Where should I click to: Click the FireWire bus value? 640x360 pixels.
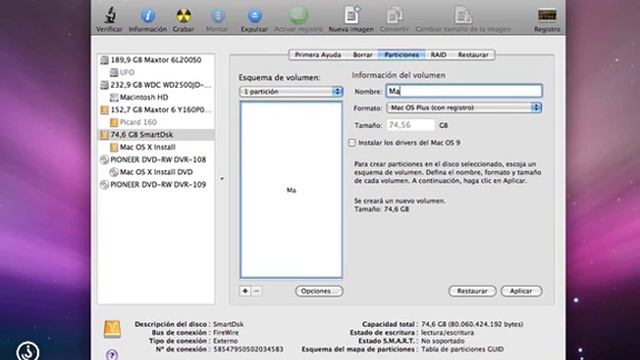(226, 333)
